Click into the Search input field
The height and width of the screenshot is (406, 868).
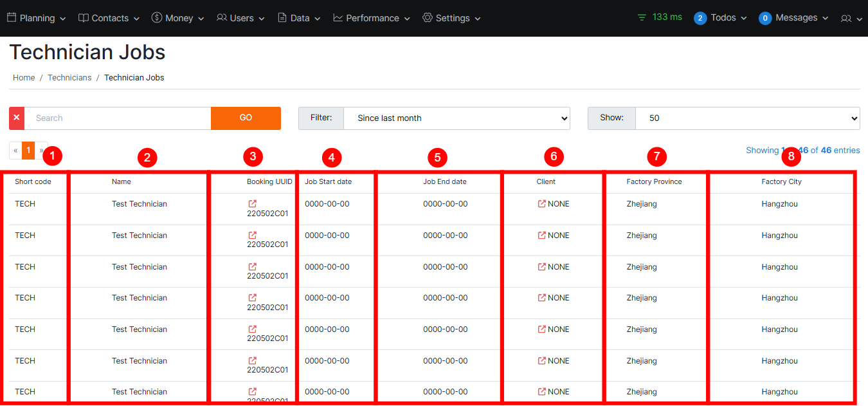tap(118, 118)
